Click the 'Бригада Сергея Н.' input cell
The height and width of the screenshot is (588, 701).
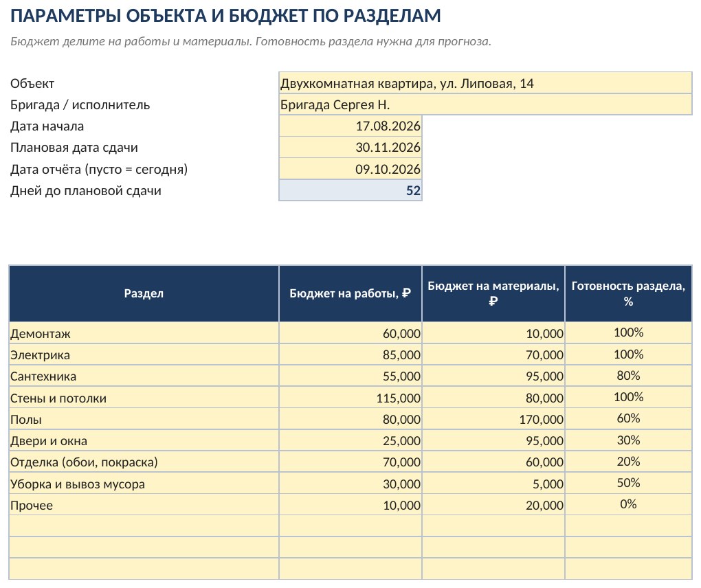click(x=485, y=104)
